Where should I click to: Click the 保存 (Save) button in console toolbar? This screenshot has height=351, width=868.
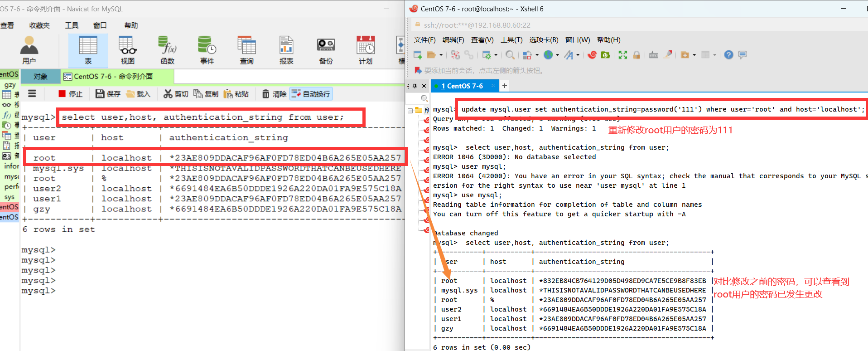(108, 94)
